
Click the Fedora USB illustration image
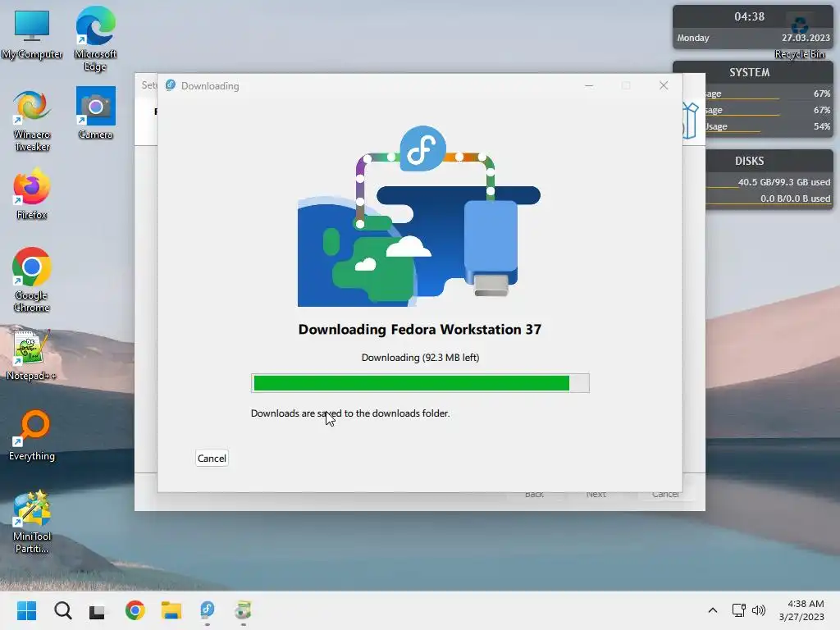tap(419, 216)
